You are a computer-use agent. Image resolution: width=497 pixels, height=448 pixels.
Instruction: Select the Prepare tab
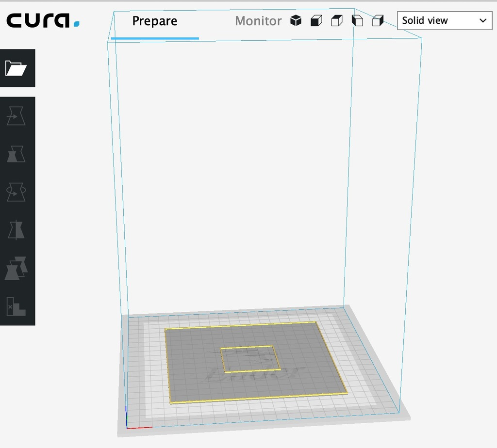(154, 21)
